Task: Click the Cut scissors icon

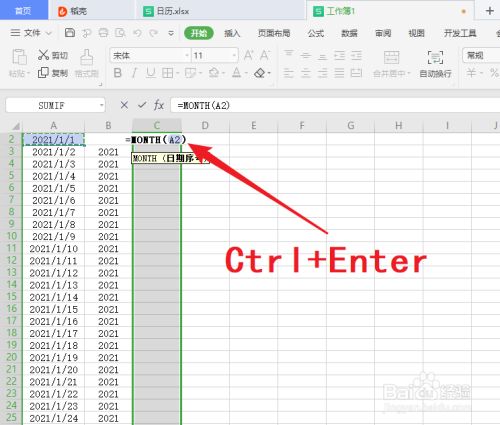Action: click(43, 55)
